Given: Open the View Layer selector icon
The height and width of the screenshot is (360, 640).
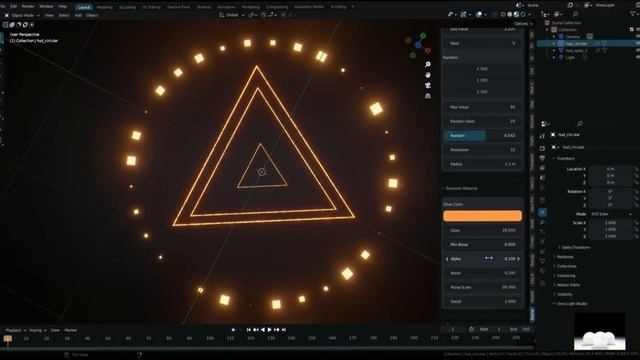Looking at the screenshot, I should coord(588,5).
